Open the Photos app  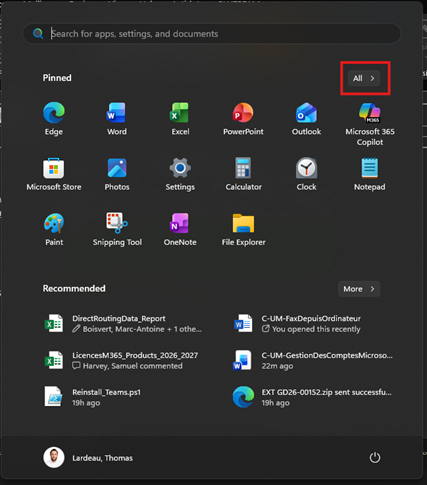(x=117, y=174)
